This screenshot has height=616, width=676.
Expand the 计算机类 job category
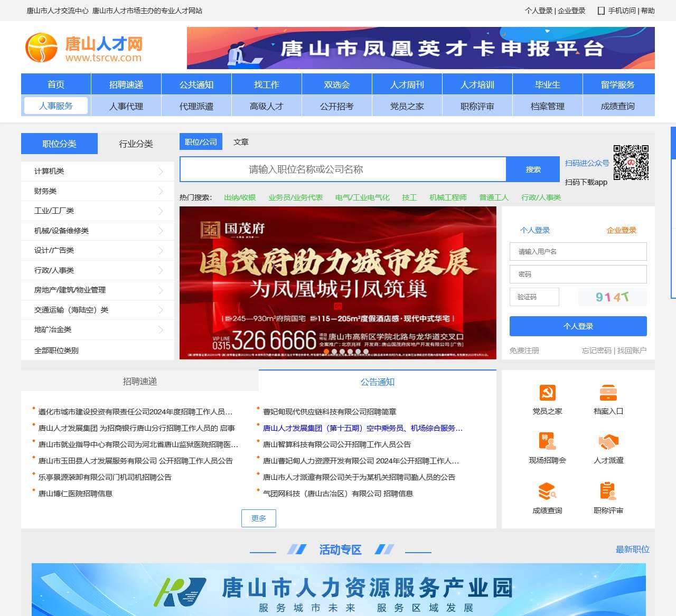pos(98,171)
